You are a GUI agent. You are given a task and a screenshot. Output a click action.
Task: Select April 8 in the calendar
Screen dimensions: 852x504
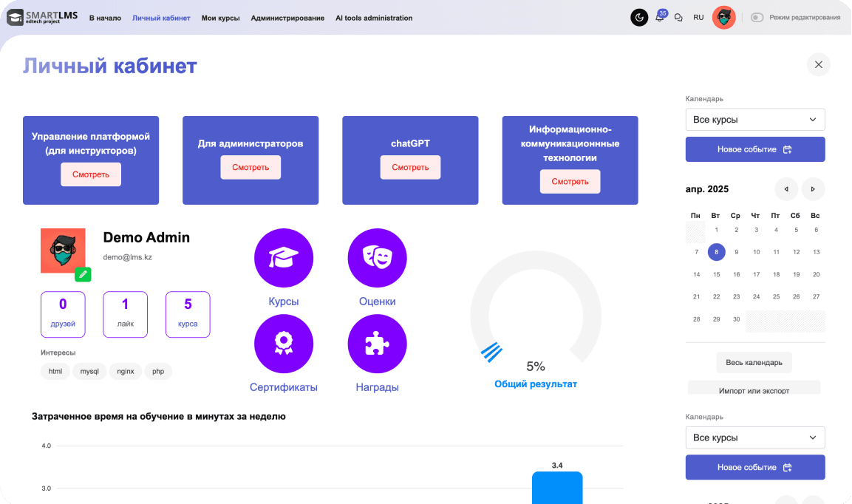(716, 252)
